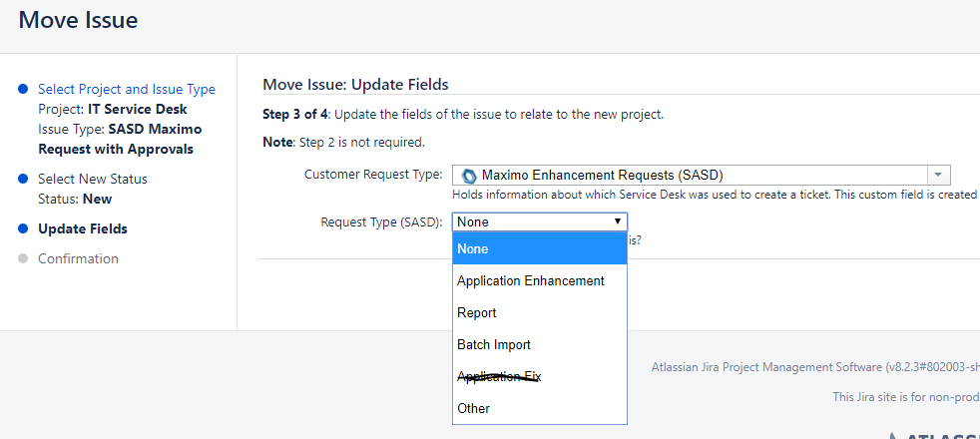
Task: Choose Batch Import option
Action: pos(540,344)
